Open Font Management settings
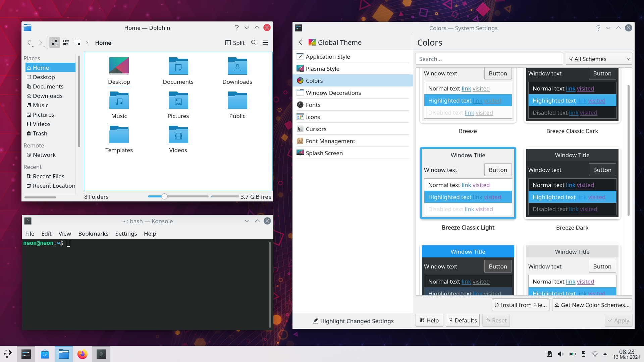The image size is (644, 362). click(x=353, y=141)
